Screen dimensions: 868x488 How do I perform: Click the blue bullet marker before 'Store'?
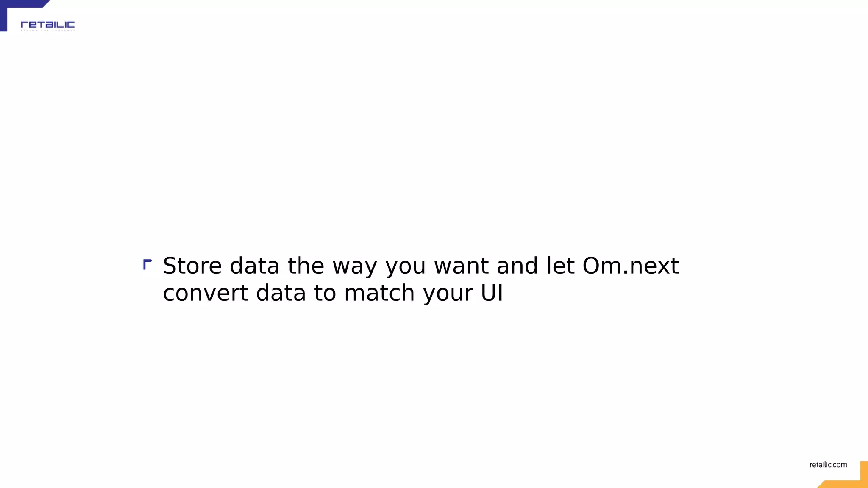point(147,264)
